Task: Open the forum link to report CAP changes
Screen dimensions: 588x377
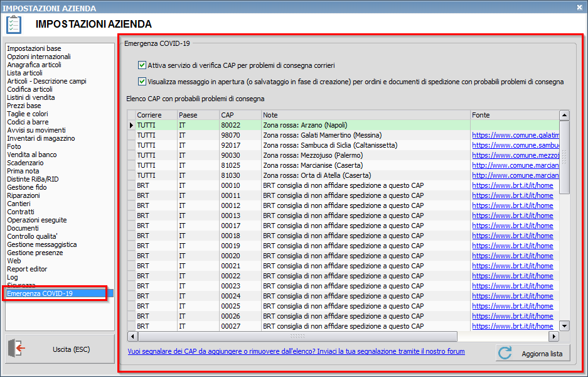Action: tap(296, 351)
